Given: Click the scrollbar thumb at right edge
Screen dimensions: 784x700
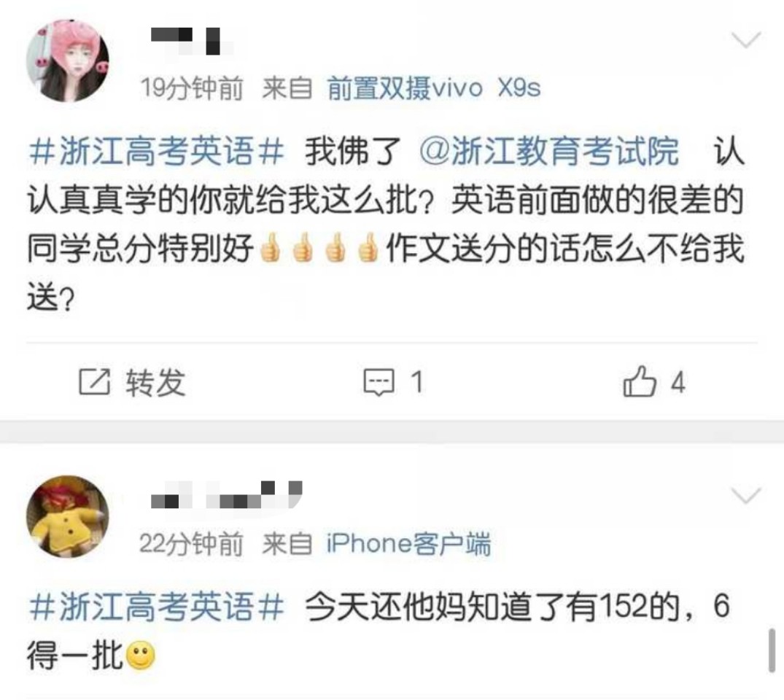Looking at the screenshot, I should 772,651.
